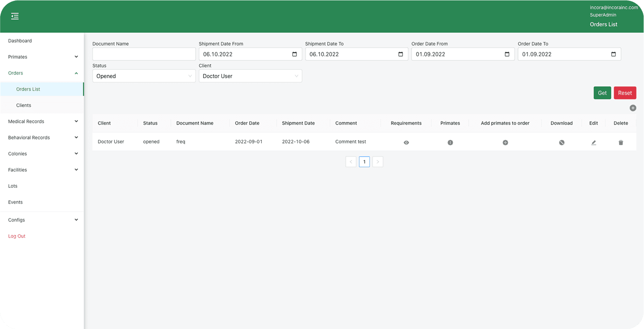Edit the freq order pencil icon
This screenshot has width=644, height=329.
pyautogui.click(x=594, y=143)
